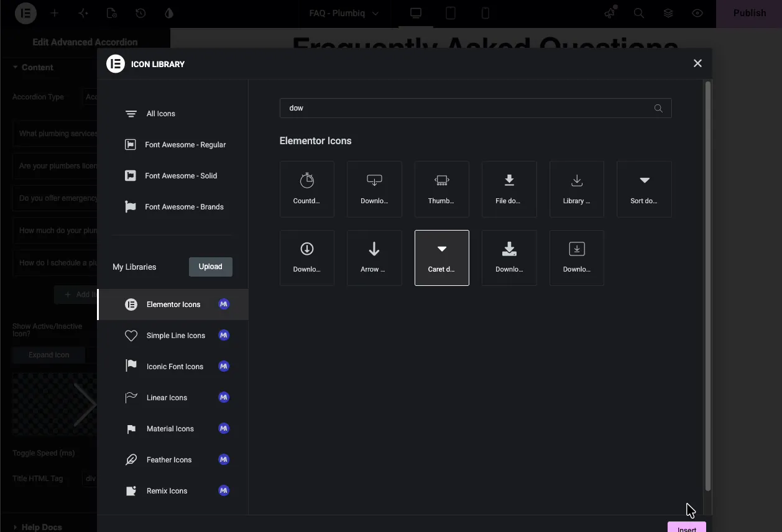
Task: Open 'How much do your plumbers' accordion item
Action: click(55, 231)
